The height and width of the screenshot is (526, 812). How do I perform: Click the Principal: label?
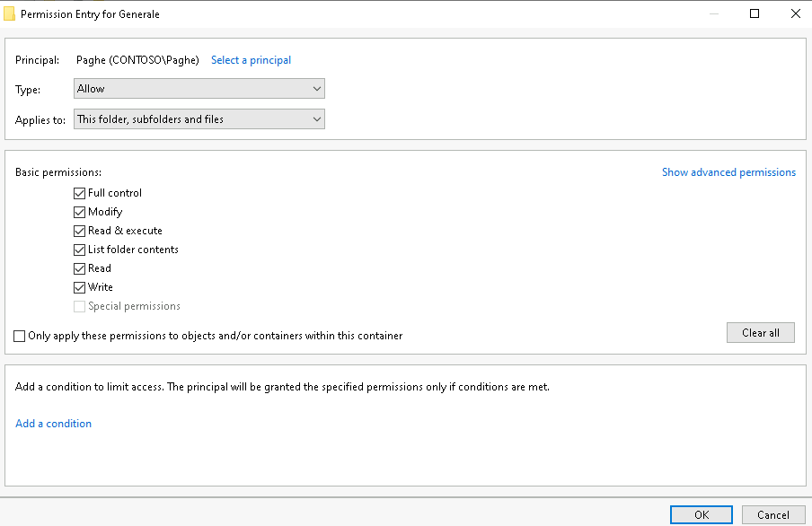[x=38, y=60]
